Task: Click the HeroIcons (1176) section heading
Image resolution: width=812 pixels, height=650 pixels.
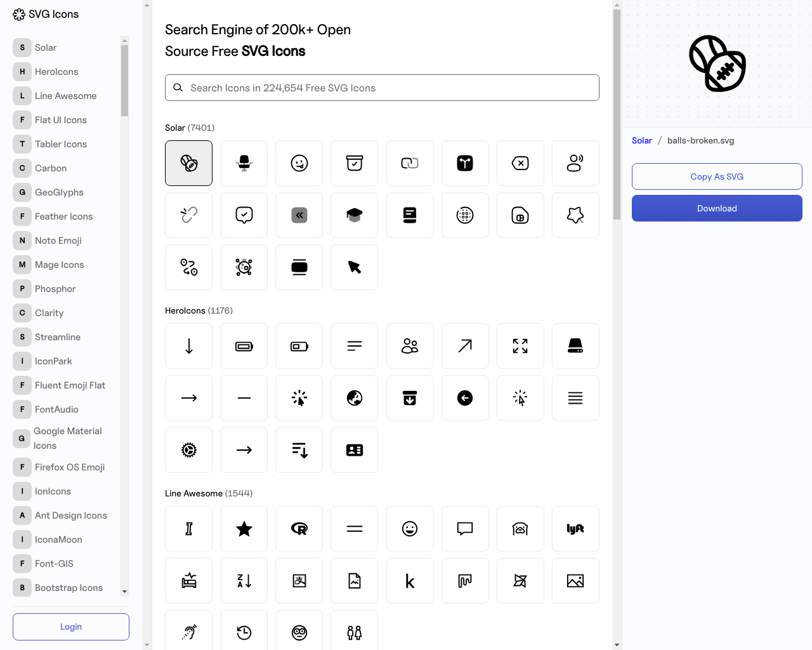Action: [199, 310]
